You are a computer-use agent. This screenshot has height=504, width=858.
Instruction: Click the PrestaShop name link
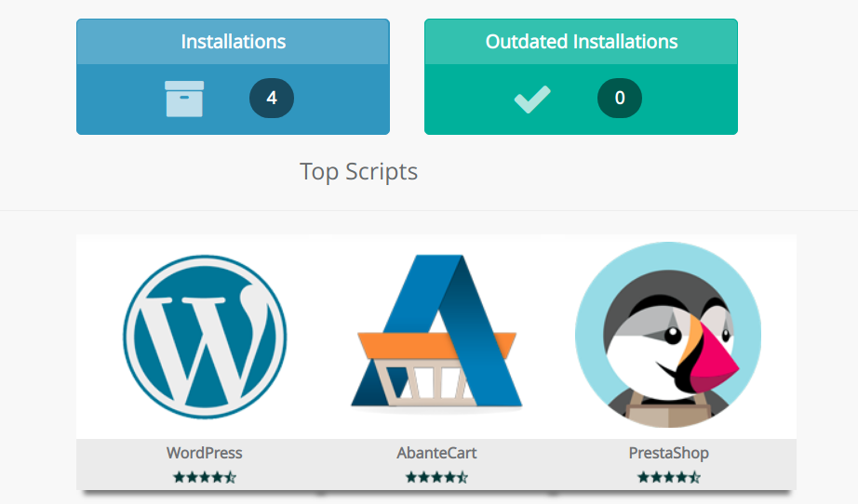[668, 454]
